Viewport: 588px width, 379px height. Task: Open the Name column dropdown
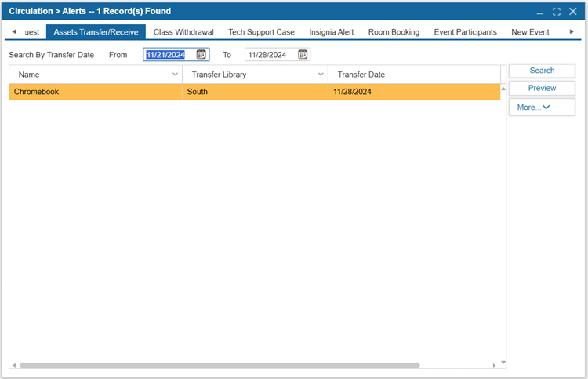(175, 75)
